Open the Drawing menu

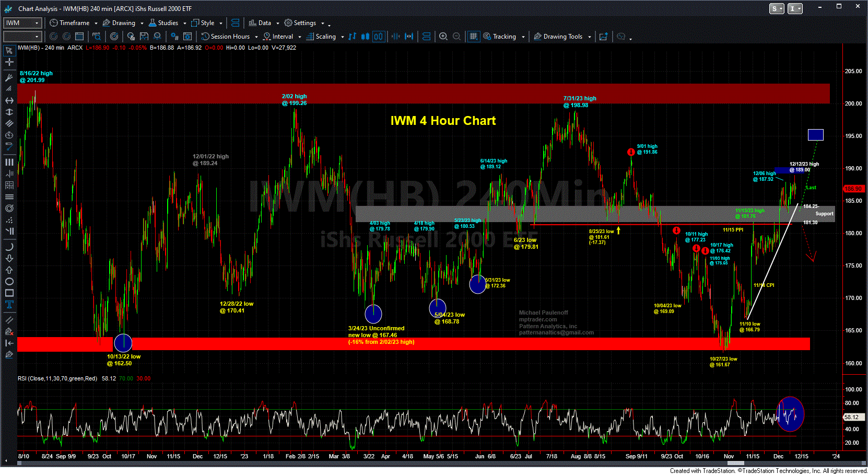pyautogui.click(x=119, y=22)
